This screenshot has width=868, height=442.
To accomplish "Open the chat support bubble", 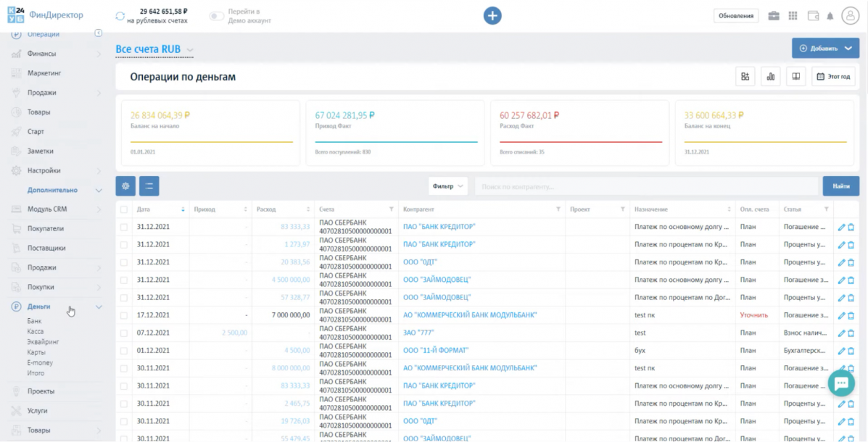I will tap(840, 383).
